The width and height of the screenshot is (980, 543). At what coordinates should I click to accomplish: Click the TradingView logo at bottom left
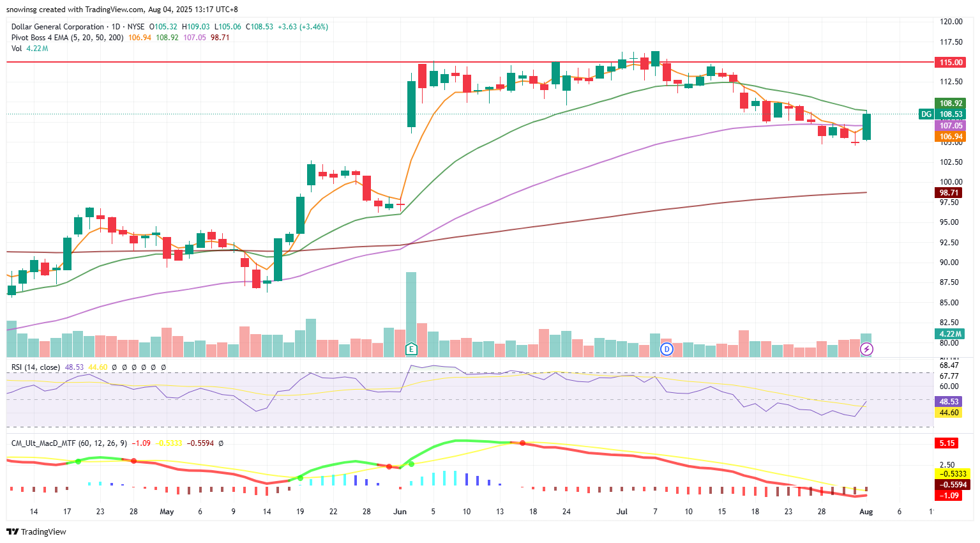(13, 532)
